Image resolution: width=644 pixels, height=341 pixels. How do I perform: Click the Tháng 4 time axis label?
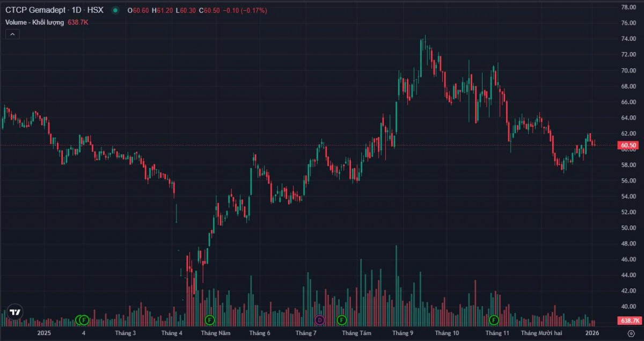click(172, 333)
